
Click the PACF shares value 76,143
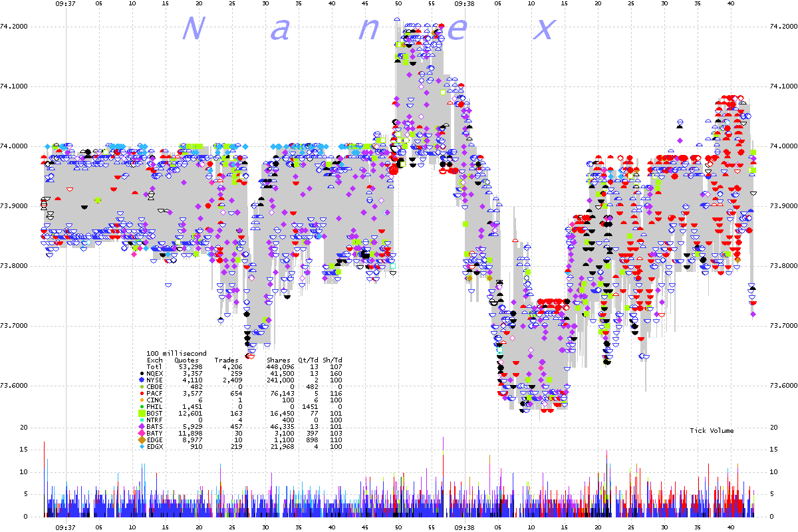(x=283, y=393)
